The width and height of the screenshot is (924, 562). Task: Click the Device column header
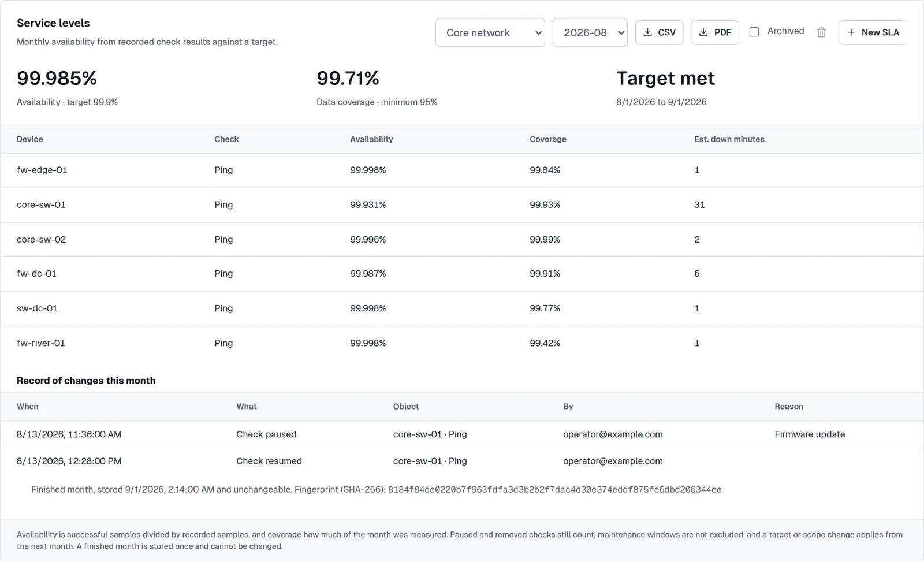[x=30, y=139]
